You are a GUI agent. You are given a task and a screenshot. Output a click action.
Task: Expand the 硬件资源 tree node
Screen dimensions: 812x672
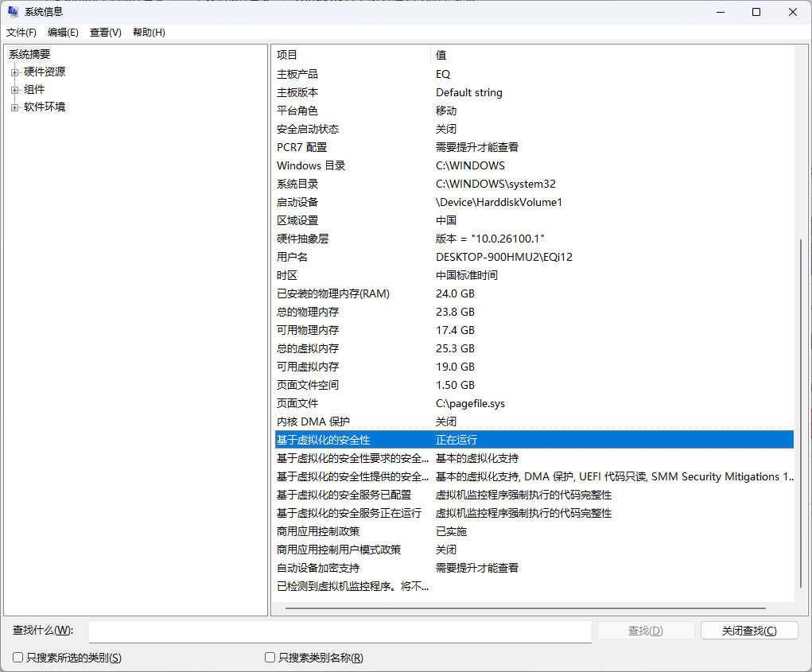tap(14, 71)
